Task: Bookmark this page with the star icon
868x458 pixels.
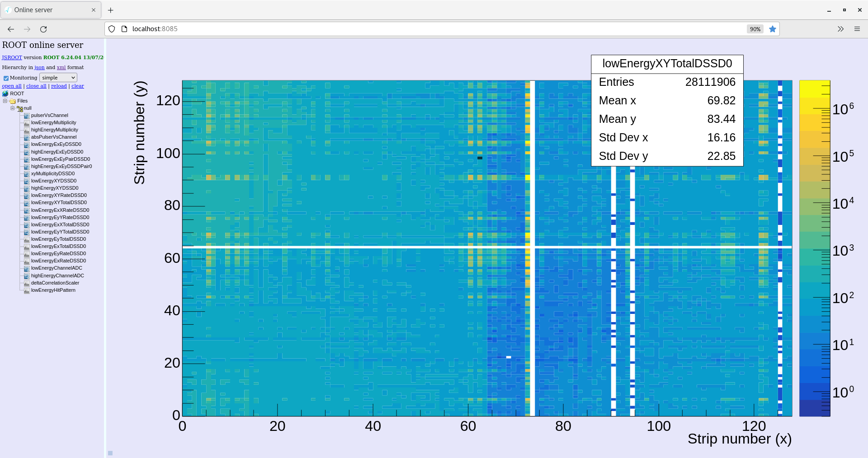Action: click(773, 29)
